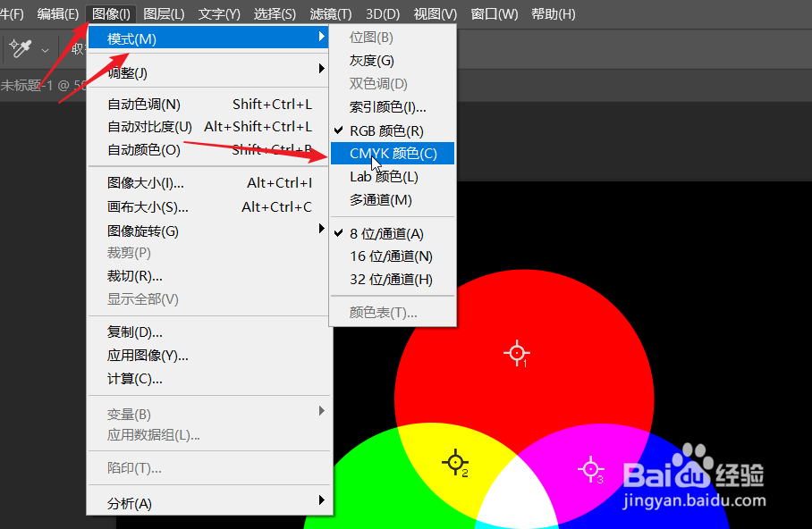Select checked 8 位/通道(A) depth
This screenshot has width=812, height=529.
(x=393, y=233)
